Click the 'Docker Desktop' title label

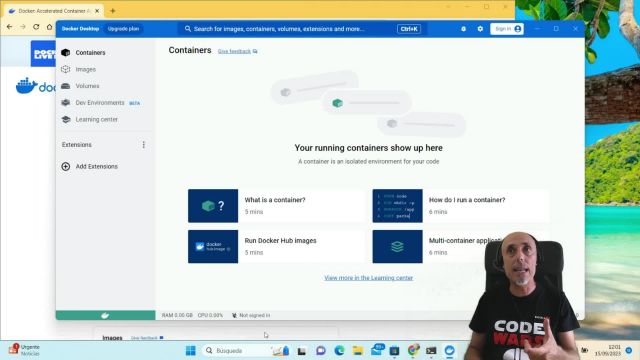80,29
